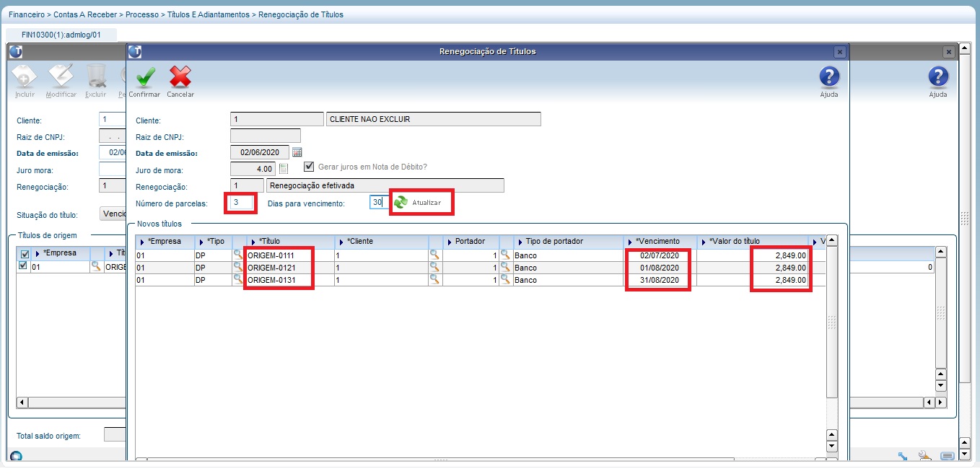Click Renegociação de Títulos in the breadcrumb
This screenshot has height=474, width=980.
300,14
